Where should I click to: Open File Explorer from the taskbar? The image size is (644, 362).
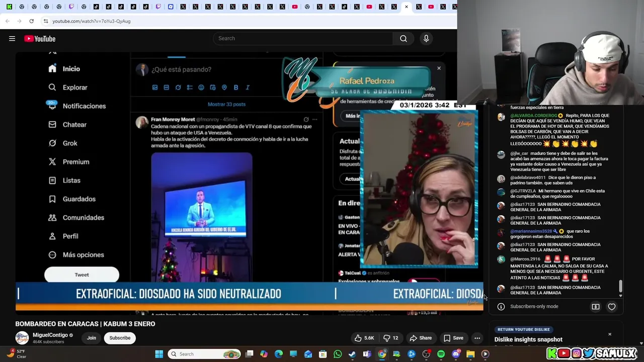(470, 354)
